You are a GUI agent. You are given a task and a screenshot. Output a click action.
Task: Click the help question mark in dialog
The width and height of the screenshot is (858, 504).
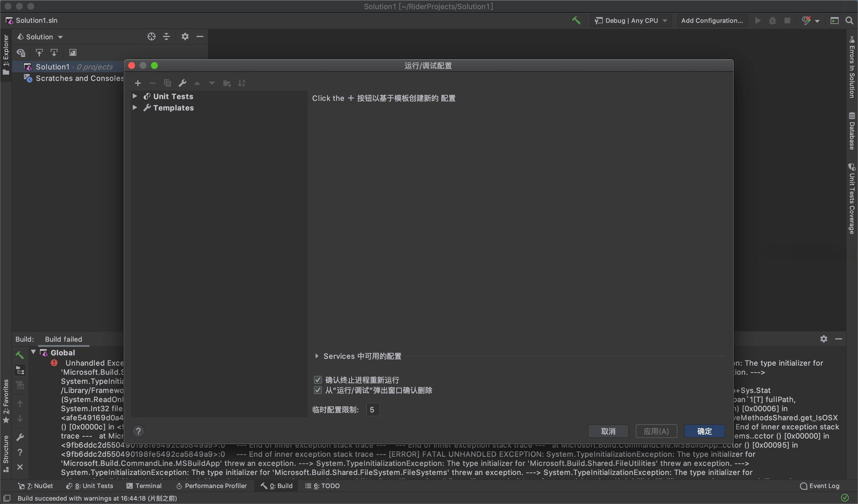[138, 431]
